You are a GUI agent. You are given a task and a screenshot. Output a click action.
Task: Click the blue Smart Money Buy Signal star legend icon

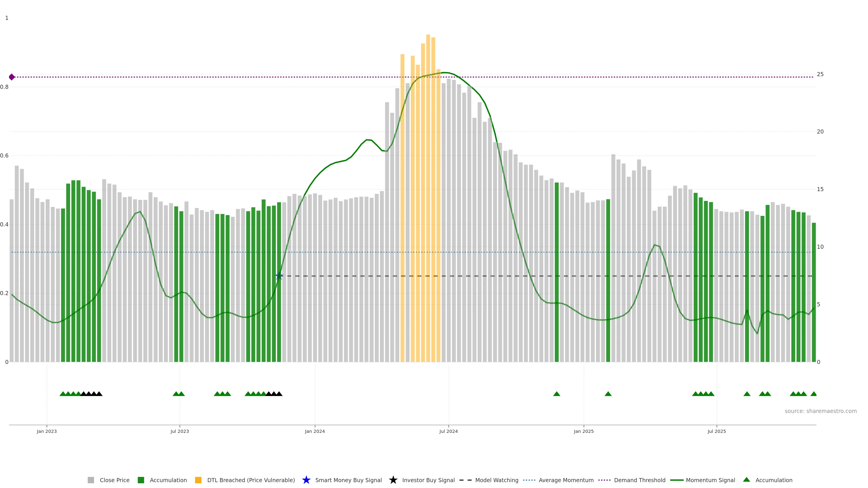(306, 480)
